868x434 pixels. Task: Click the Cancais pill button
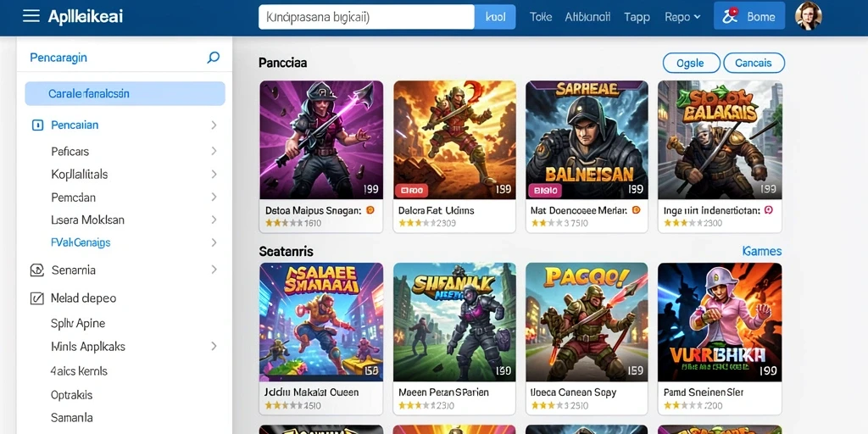tap(754, 63)
